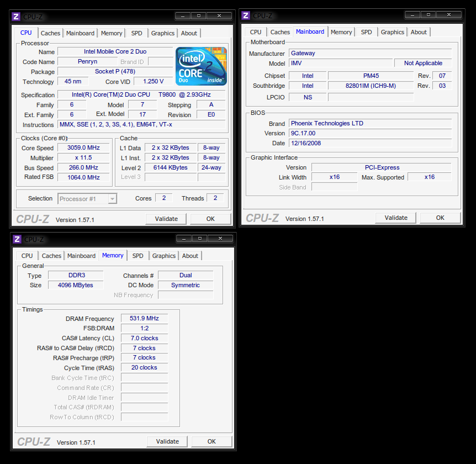Click BIOS date 12/16/2008
476x464 pixels.
point(370,143)
